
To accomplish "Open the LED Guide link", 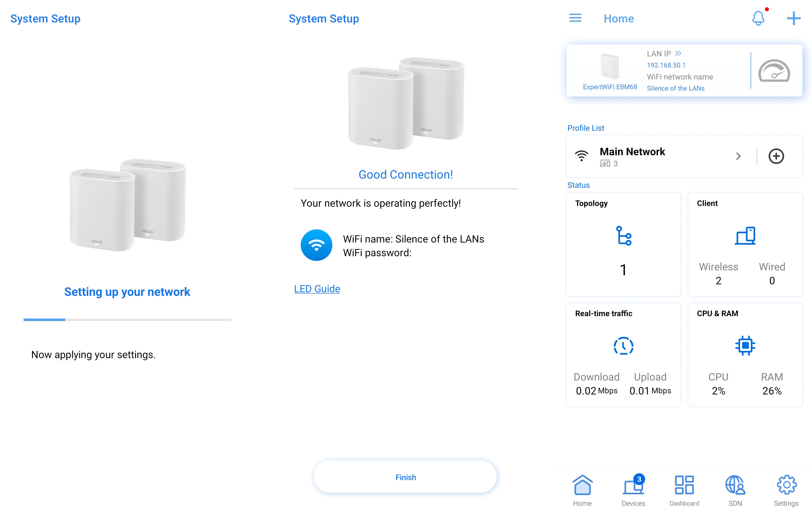I will [x=317, y=289].
